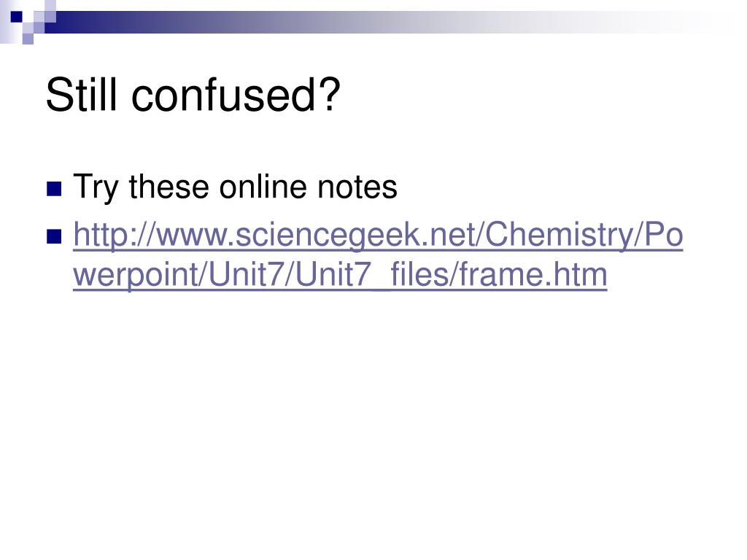
Task: Open the sciencegeek.net Chemistry hyperlink
Action: coord(378,254)
